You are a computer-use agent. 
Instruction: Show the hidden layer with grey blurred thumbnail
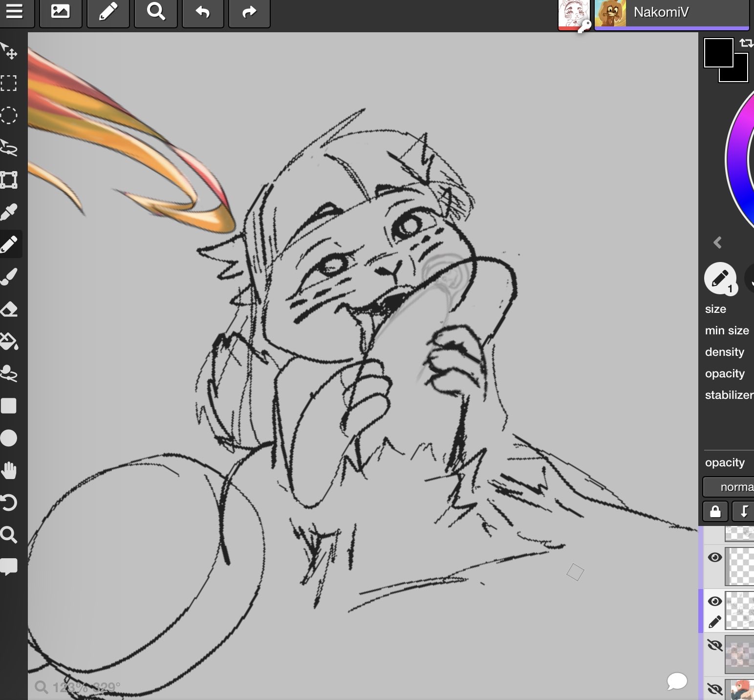tap(715, 646)
